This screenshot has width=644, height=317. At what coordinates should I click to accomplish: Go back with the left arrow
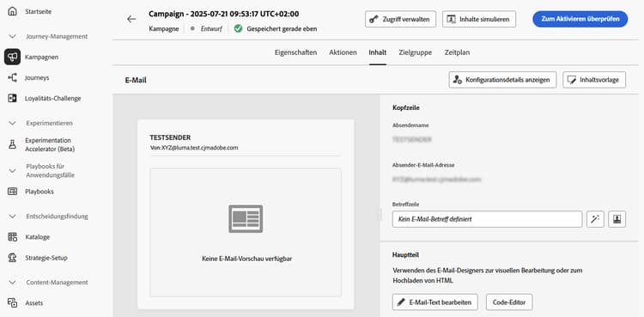[x=131, y=19]
